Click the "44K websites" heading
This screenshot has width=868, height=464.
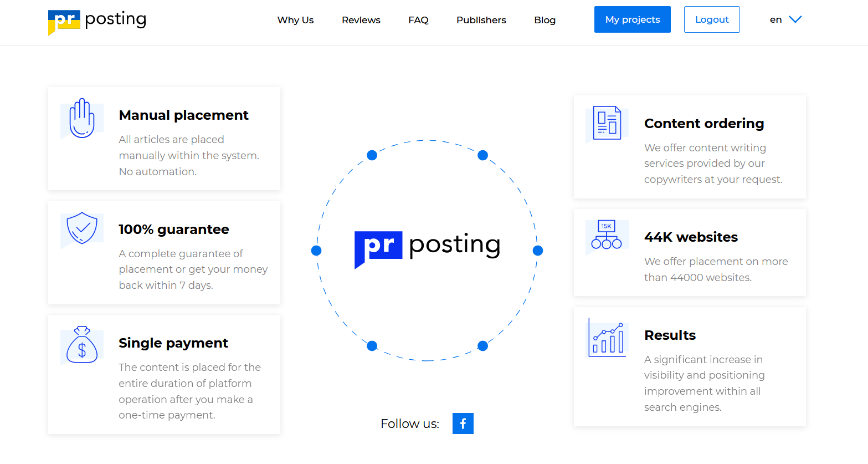click(x=691, y=237)
